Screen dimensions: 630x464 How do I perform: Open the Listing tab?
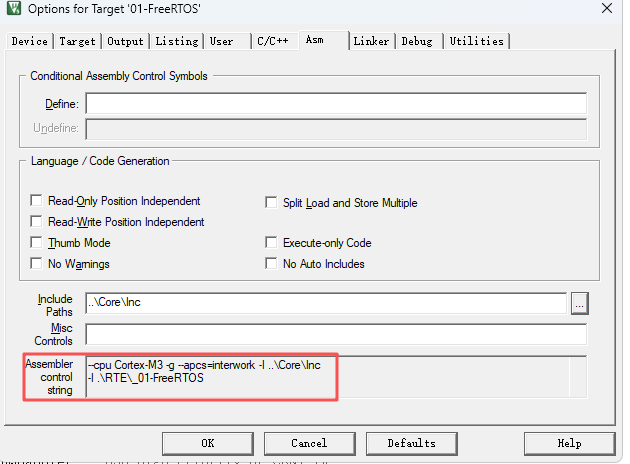point(177,41)
